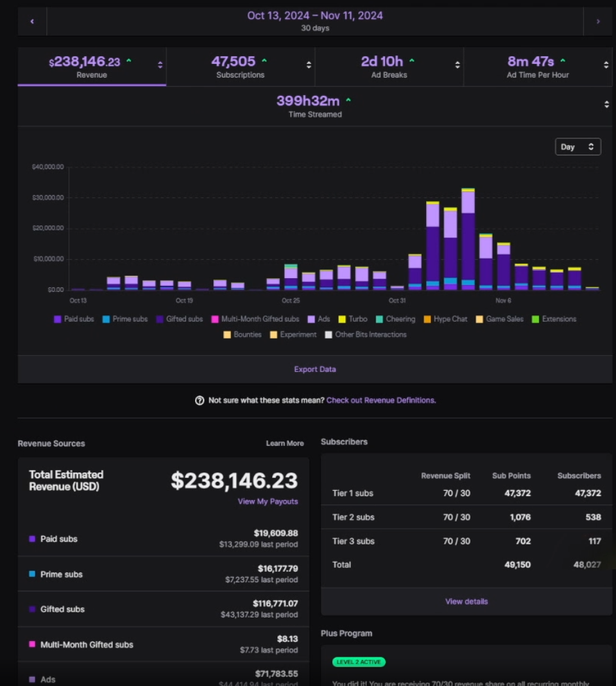Switch to the Ad Breaks stat tab
This screenshot has width=616, height=686.
click(390, 67)
